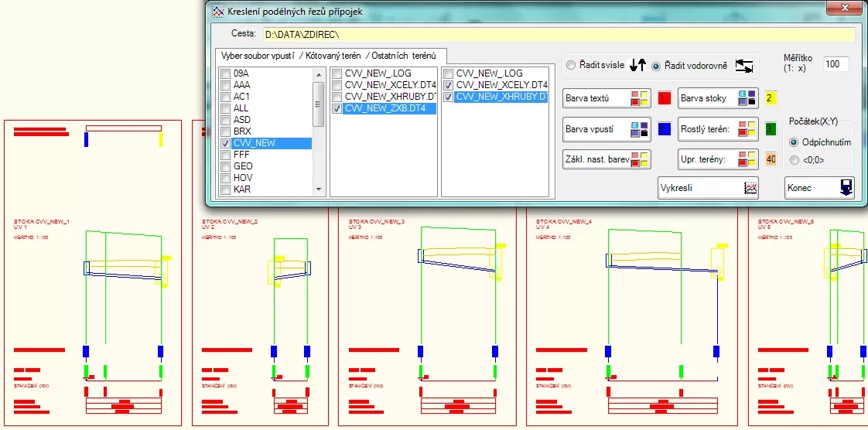Click the Upr. terény color button
This screenshot has width=868, height=430.
(x=718, y=159)
